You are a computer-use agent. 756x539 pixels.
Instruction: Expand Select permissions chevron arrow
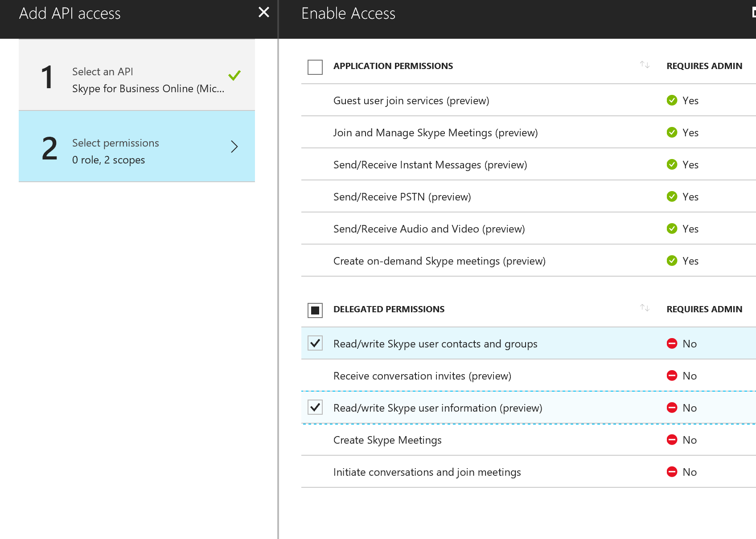point(234,147)
